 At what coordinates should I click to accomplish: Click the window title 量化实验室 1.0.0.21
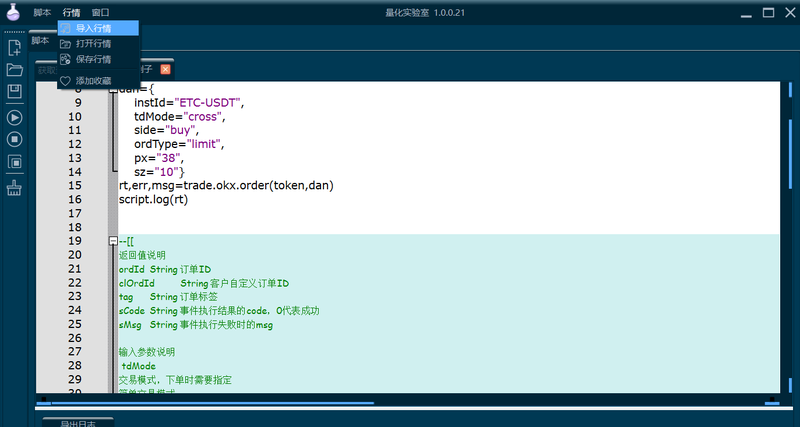click(x=425, y=13)
